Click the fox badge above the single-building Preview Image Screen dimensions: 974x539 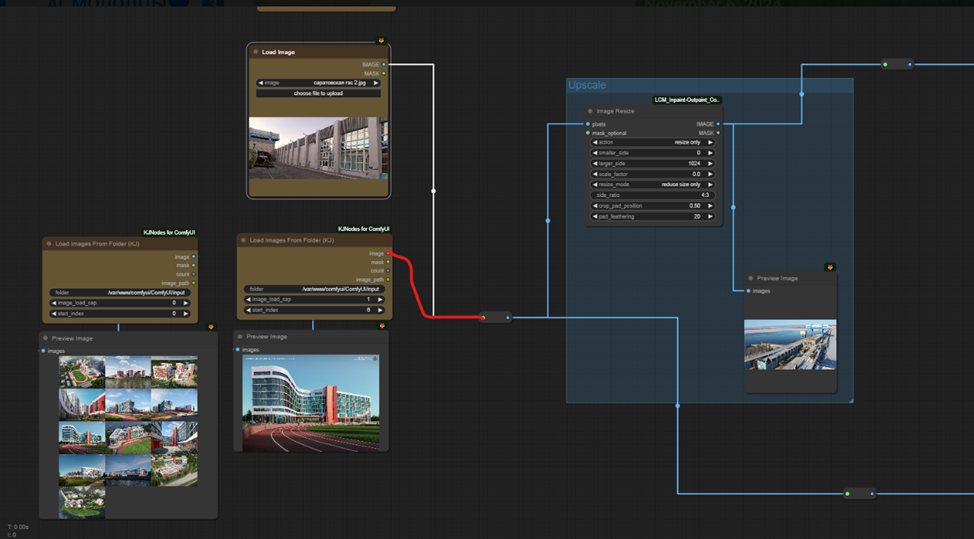(x=382, y=325)
